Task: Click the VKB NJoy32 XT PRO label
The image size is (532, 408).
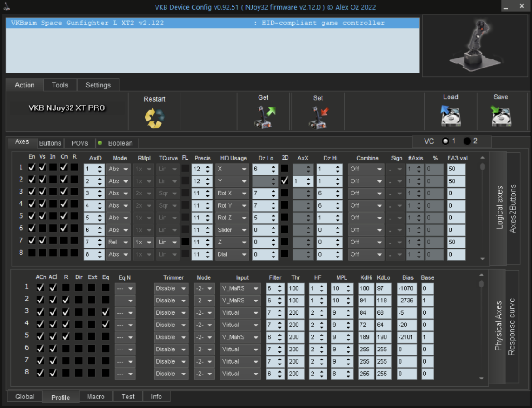Action: pyautogui.click(x=67, y=108)
